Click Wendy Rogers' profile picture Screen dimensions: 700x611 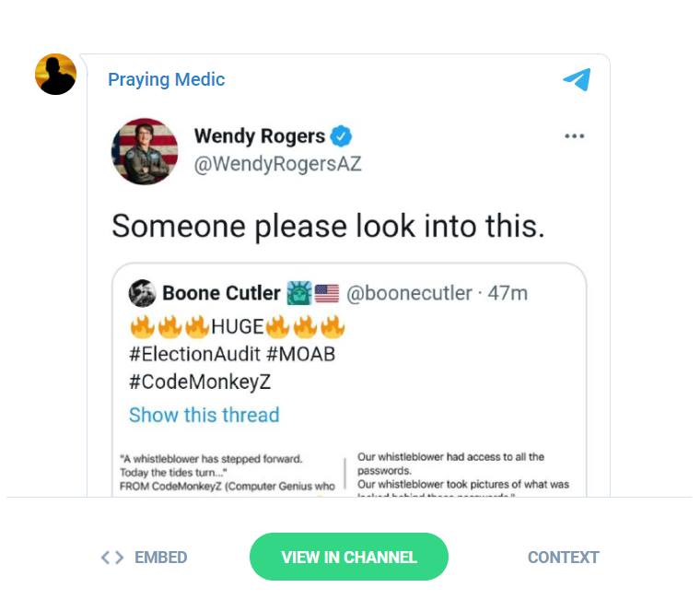145,151
